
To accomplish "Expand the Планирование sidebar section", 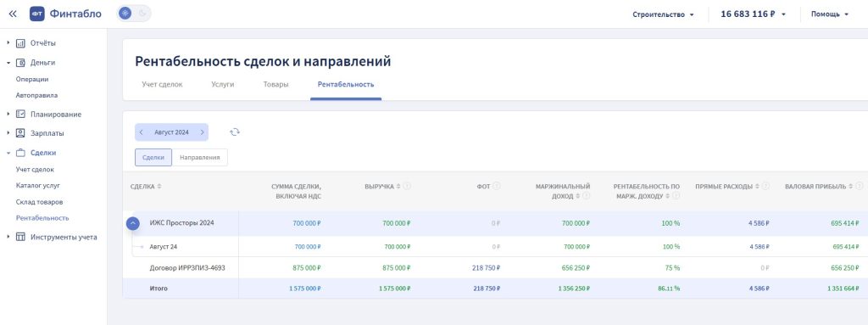I will [x=8, y=115].
